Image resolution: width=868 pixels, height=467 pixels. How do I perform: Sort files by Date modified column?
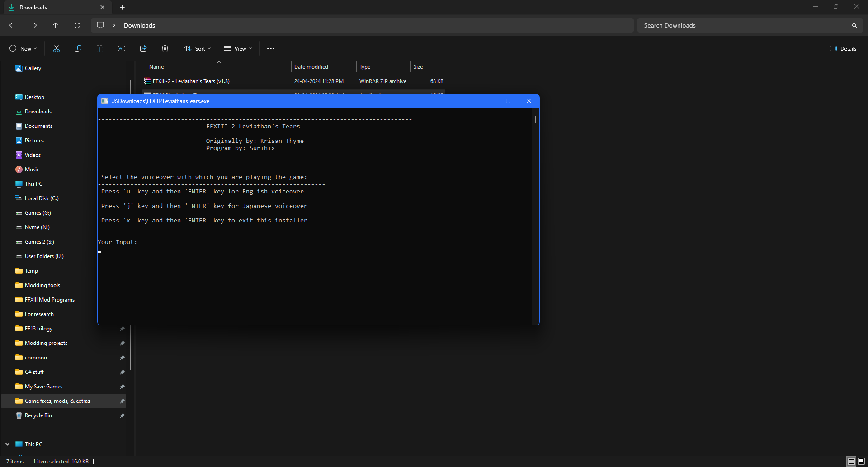[x=324, y=66]
